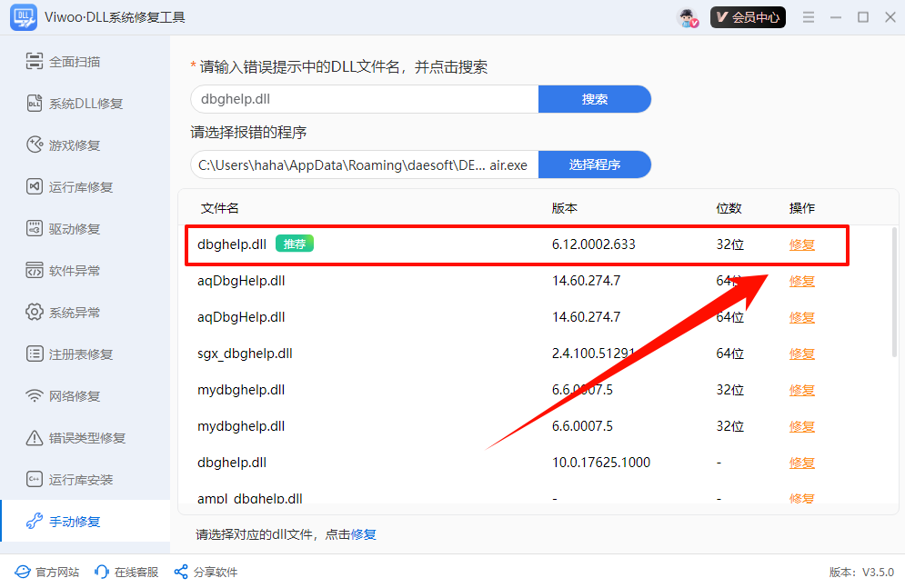Open the 会员中心 membership center
The image size is (905, 588).
[x=748, y=16]
